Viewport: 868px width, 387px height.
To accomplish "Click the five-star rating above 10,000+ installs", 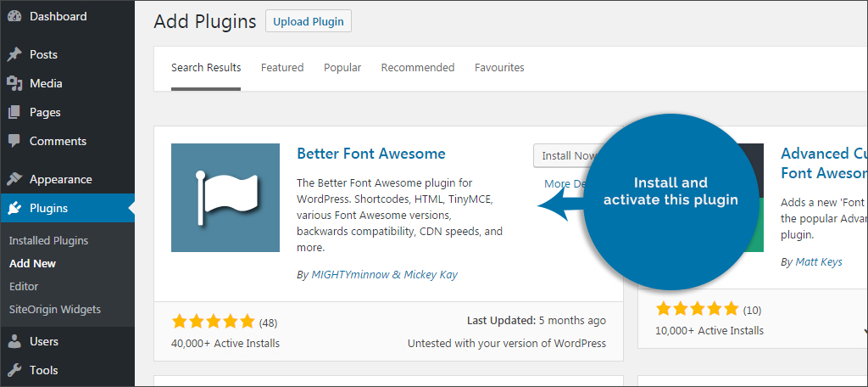I will point(697,309).
